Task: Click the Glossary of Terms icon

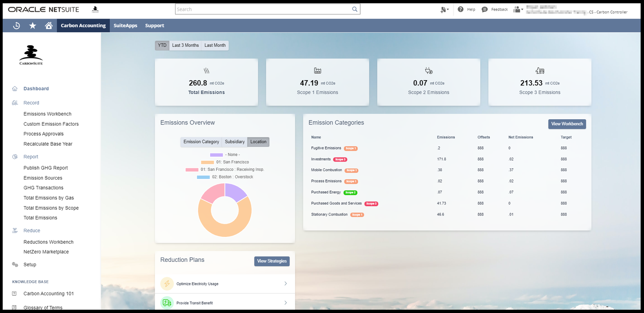Action: tap(14, 307)
